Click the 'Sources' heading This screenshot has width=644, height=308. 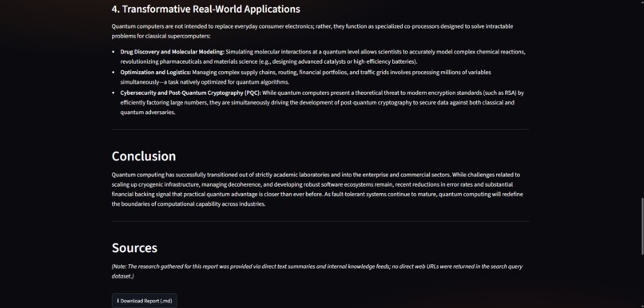click(x=134, y=247)
